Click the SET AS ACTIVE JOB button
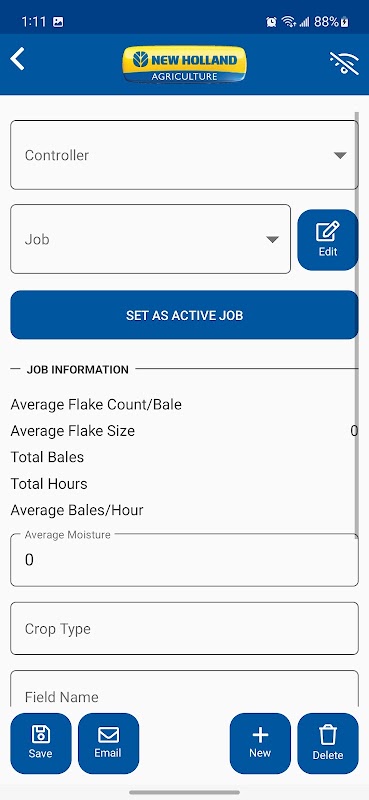This screenshot has width=369, height=800. point(184,315)
